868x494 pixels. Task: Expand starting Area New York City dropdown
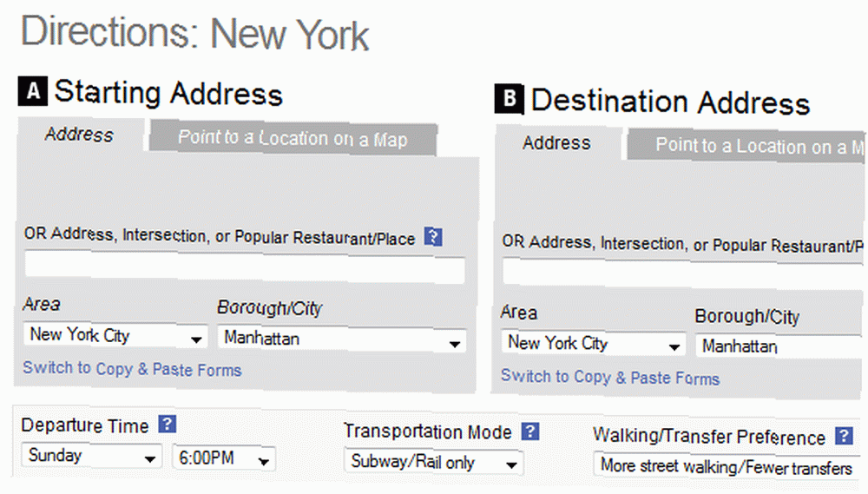tap(115, 335)
